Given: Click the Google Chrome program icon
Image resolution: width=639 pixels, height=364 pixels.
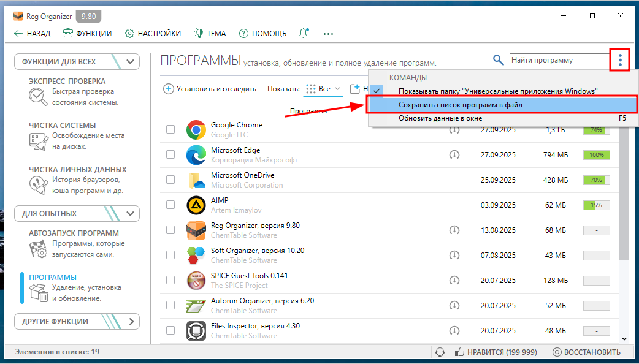Looking at the screenshot, I should click(x=196, y=130).
